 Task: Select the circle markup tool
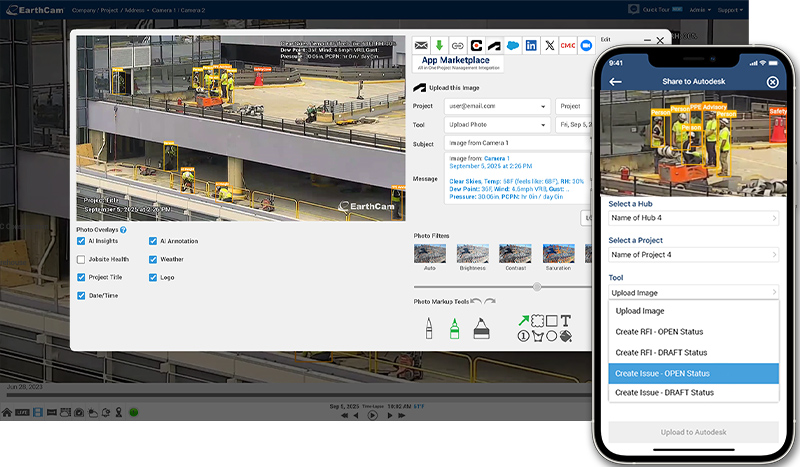pos(552,336)
